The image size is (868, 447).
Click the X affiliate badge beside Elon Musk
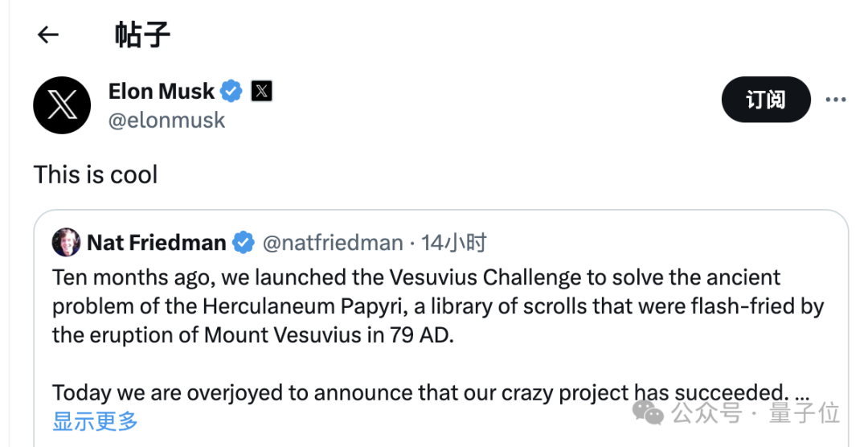[261, 91]
